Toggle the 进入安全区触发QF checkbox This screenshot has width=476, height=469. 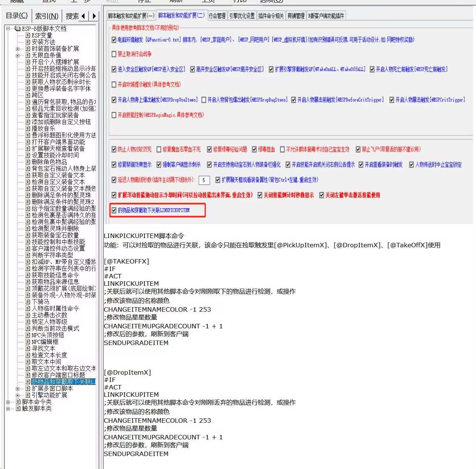click(114, 69)
